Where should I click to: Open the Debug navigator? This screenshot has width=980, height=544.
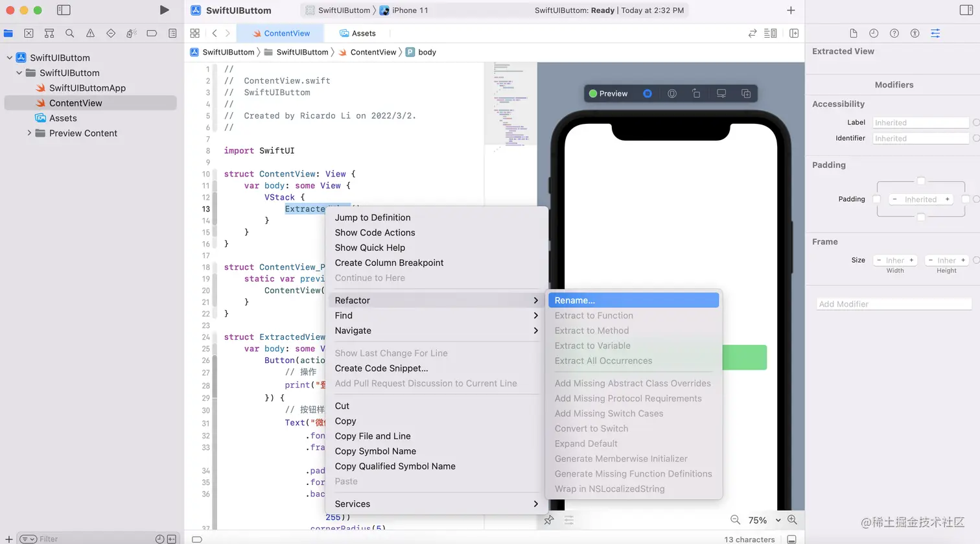pyautogui.click(x=131, y=33)
